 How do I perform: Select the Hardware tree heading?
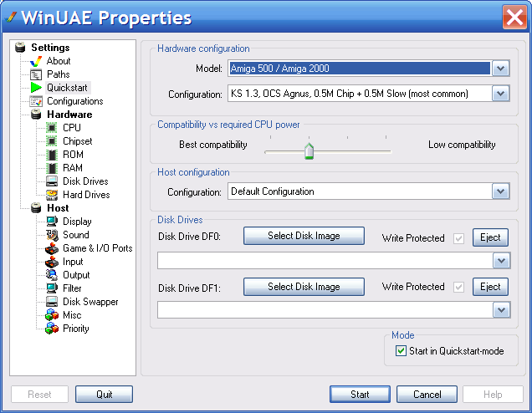pos(69,115)
